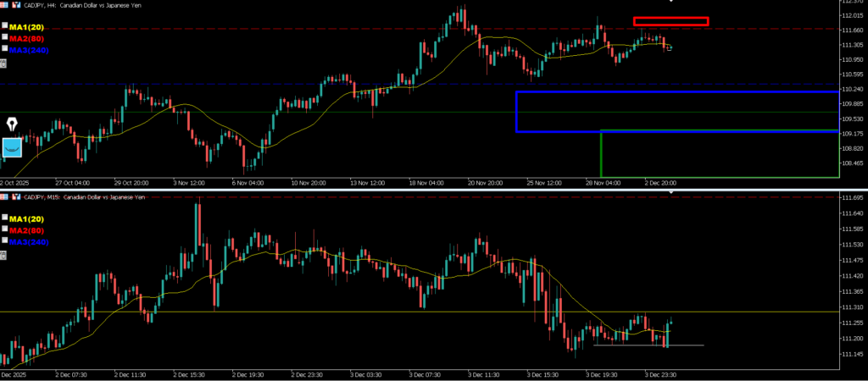
Task: Select the blue rectangle's top edge on H4 chart
Action: pos(678,91)
